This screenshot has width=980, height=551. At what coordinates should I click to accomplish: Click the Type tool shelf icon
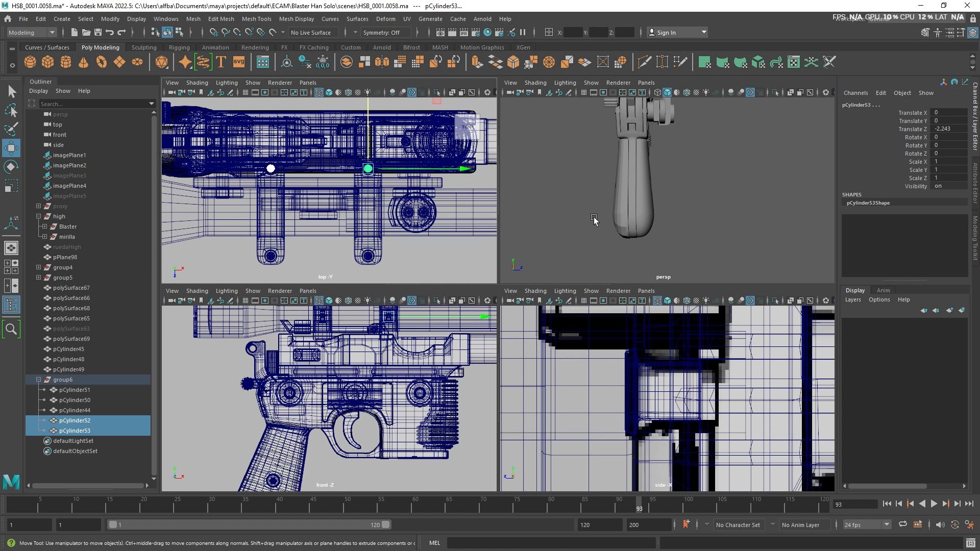[x=221, y=62]
